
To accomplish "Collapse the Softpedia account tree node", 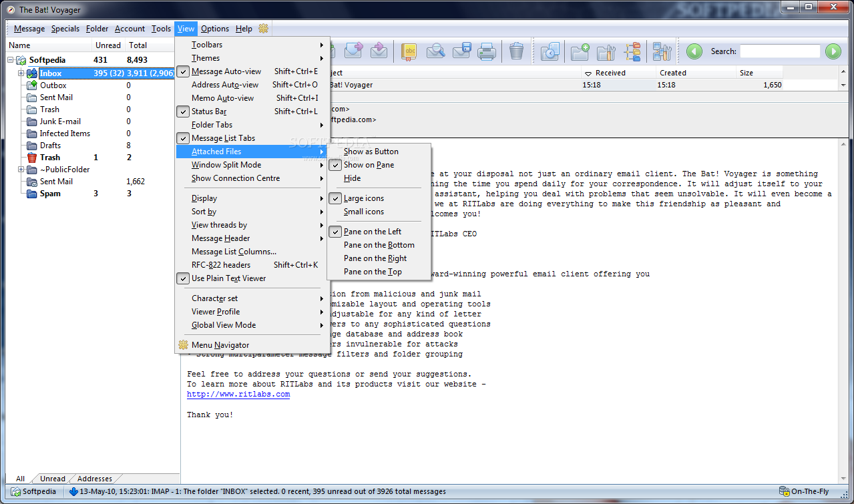I will 11,60.
